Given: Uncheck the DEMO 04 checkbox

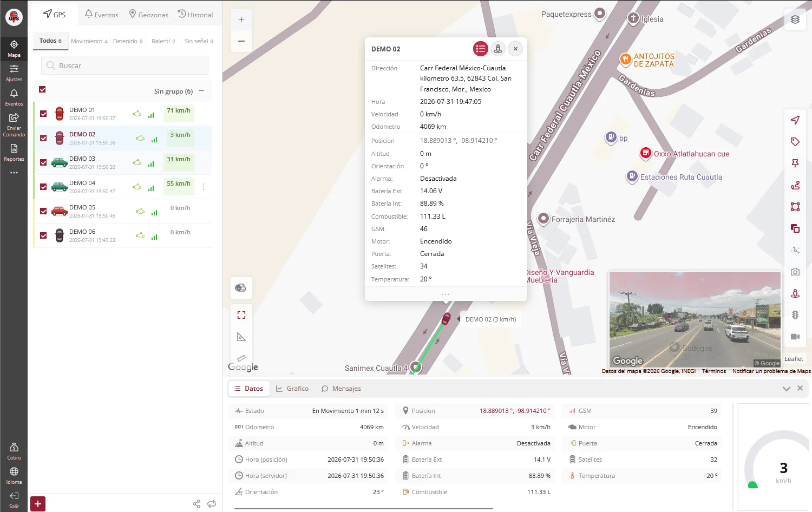Looking at the screenshot, I should pos(43,187).
